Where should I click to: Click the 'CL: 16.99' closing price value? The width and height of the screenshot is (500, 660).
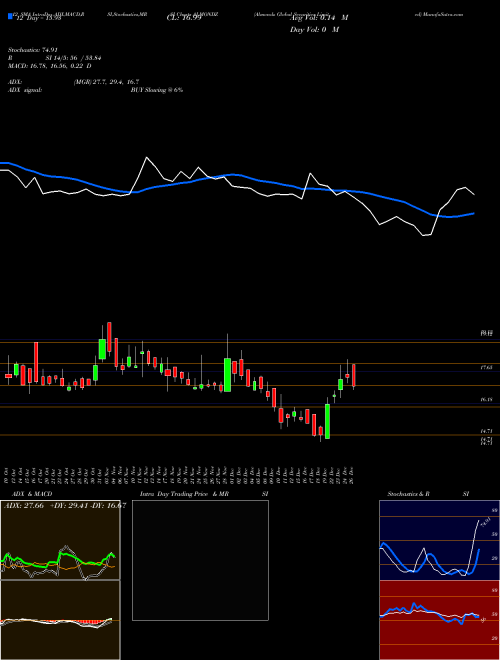(x=184, y=18)
